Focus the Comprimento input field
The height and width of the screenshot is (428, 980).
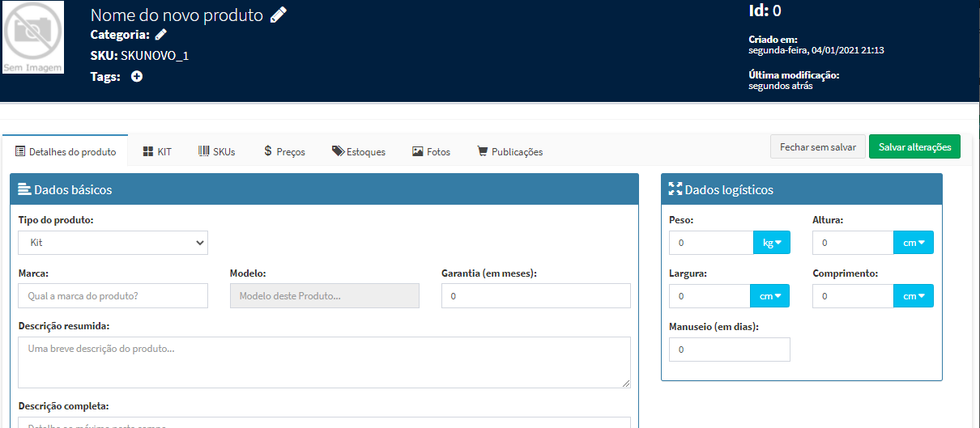(853, 296)
